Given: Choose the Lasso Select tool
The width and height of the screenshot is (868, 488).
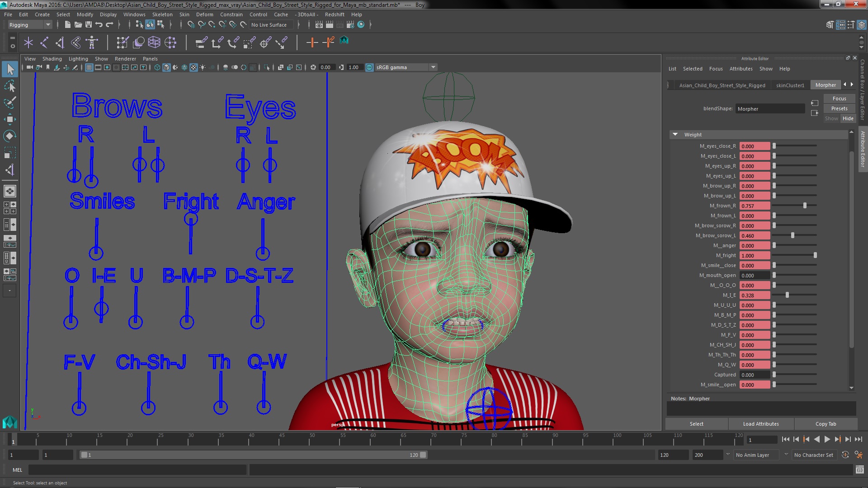Looking at the screenshot, I should (x=10, y=86).
